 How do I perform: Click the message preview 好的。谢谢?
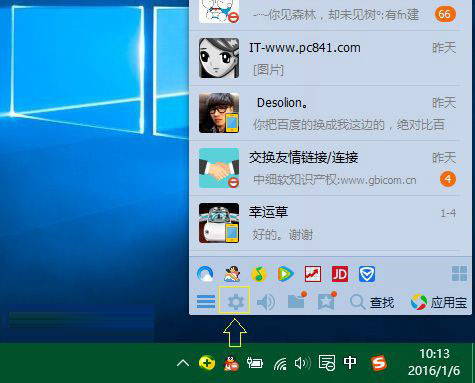coord(283,235)
